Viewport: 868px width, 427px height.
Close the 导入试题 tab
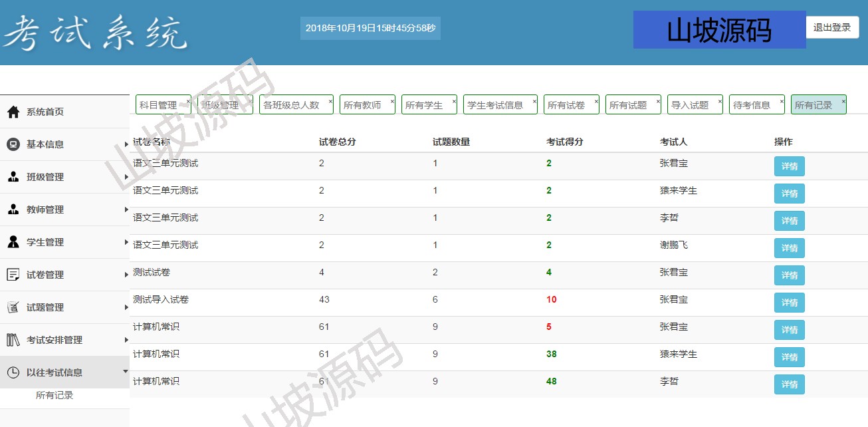[x=720, y=101]
